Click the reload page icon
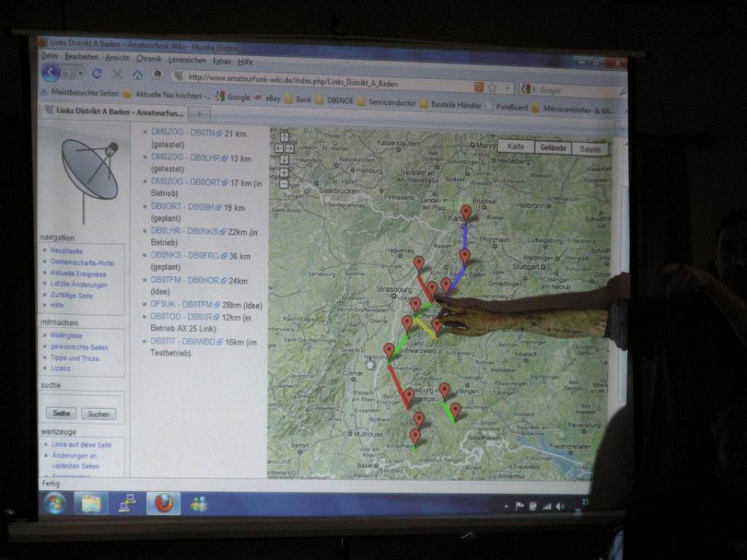The image size is (747, 560). (x=96, y=73)
